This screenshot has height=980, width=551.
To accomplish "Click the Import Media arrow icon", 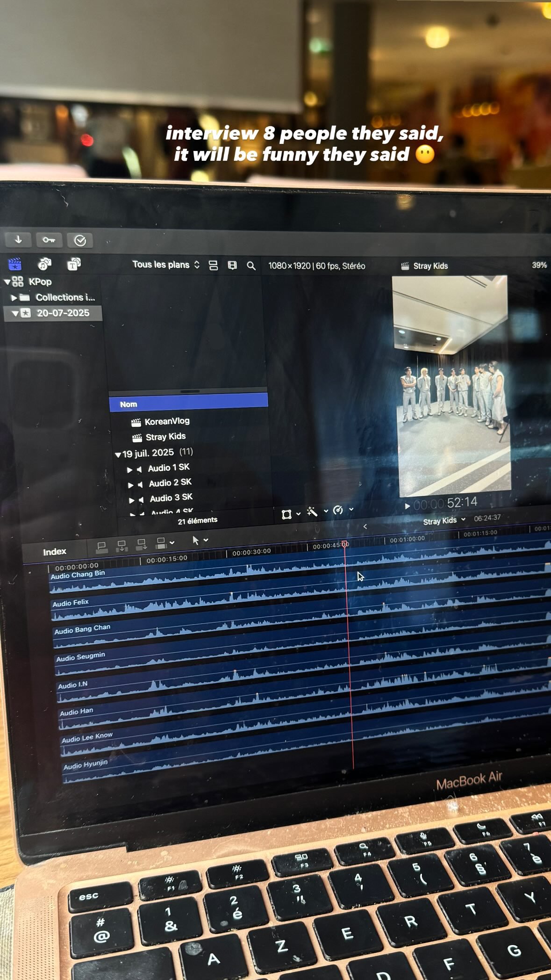I will [18, 240].
